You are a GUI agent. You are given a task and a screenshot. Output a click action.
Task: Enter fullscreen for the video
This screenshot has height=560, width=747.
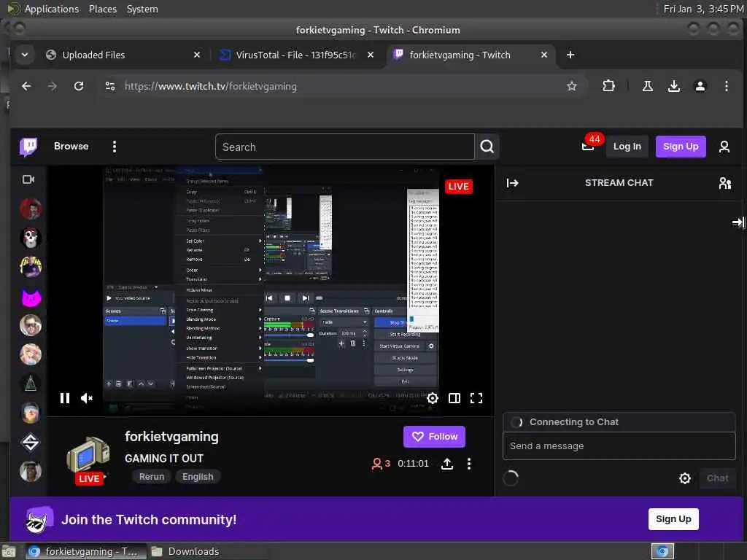pos(476,398)
